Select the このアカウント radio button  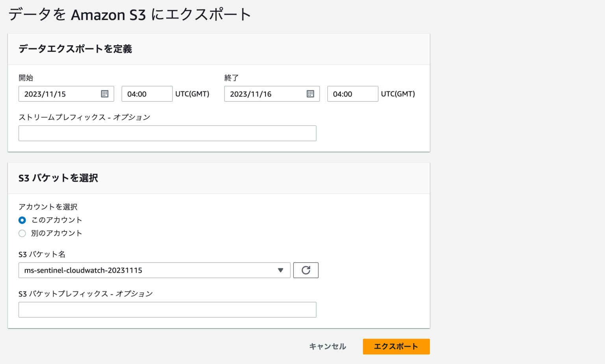[22, 220]
